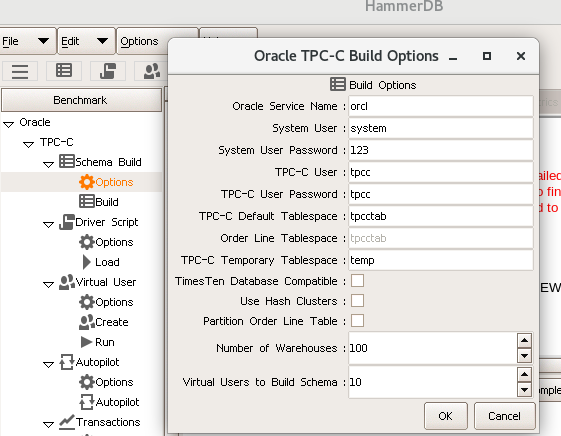Click the Autopilot leaf item icon
Screen dimensions: 561x436
click(87, 402)
